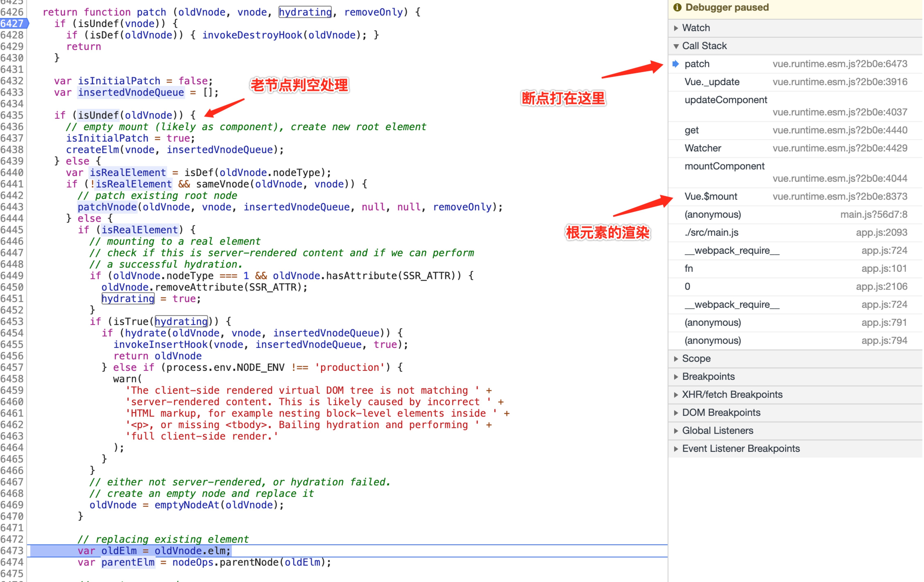This screenshot has width=924, height=582.
Task: Expand the Breakpoints section
Action: pos(708,376)
